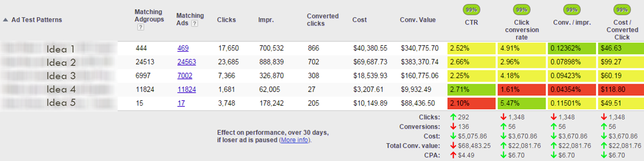Sort by the Clicks column header
644x161 pixels.
pyautogui.click(x=226, y=20)
